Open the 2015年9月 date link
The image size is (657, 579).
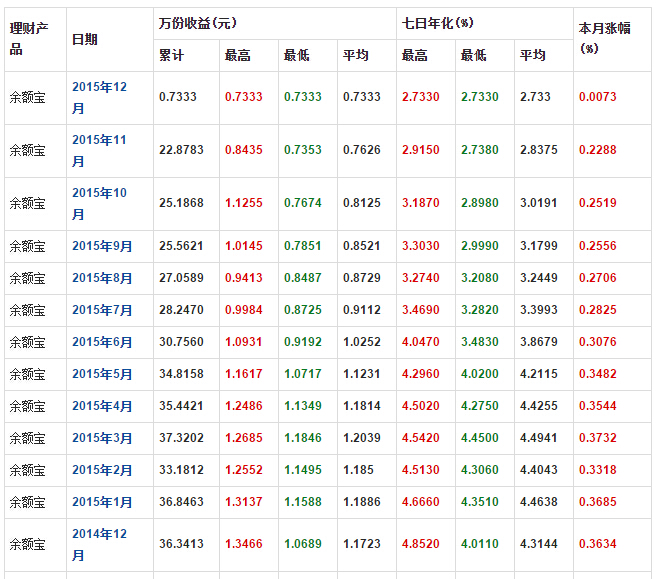click(x=102, y=246)
